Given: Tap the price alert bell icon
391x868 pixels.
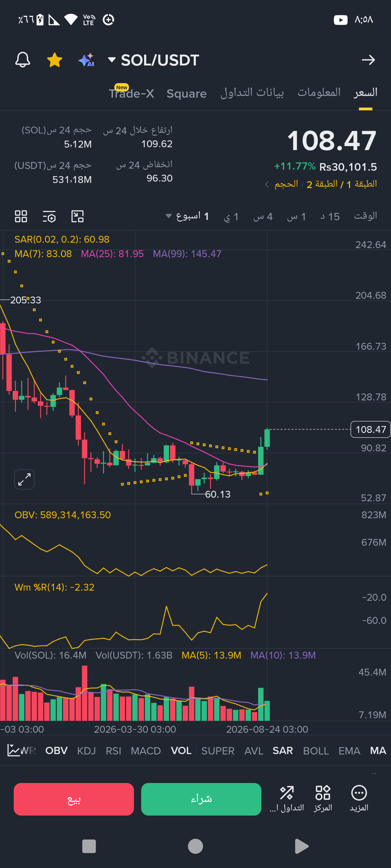Looking at the screenshot, I should tap(22, 60).
